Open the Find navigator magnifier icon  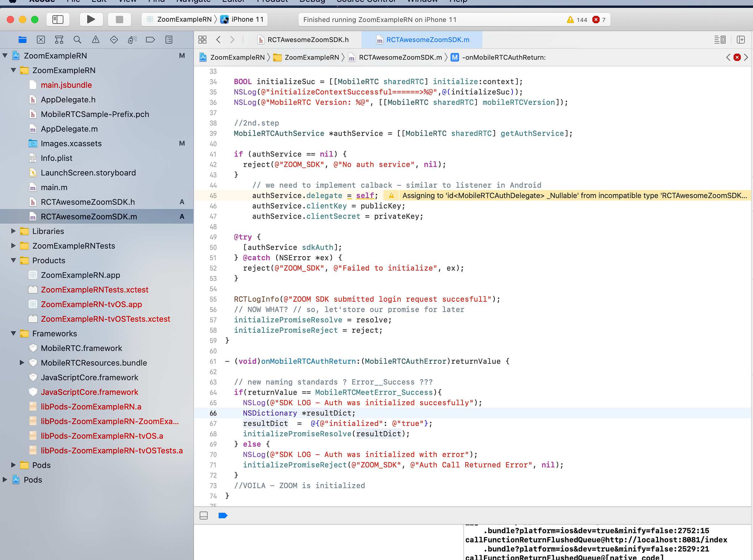coord(77,40)
